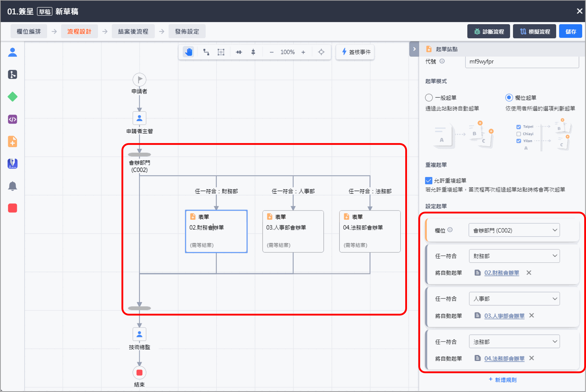This screenshot has width=586, height=392.
Task: Open the 03.人事部會辦單 link
Action: (x=504, y=316)
